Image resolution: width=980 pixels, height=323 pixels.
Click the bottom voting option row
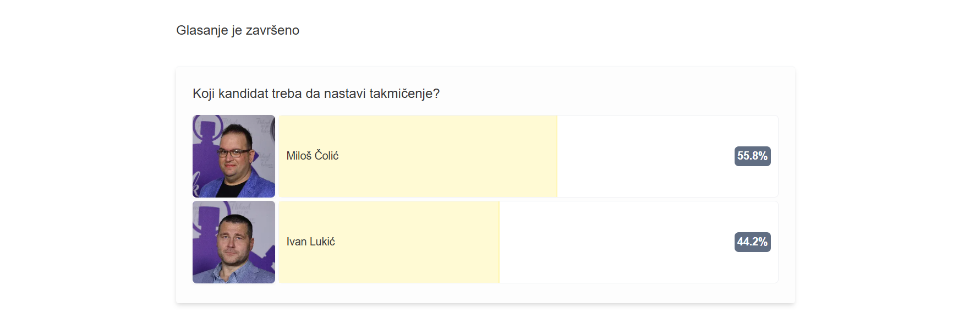click(484, 242)
